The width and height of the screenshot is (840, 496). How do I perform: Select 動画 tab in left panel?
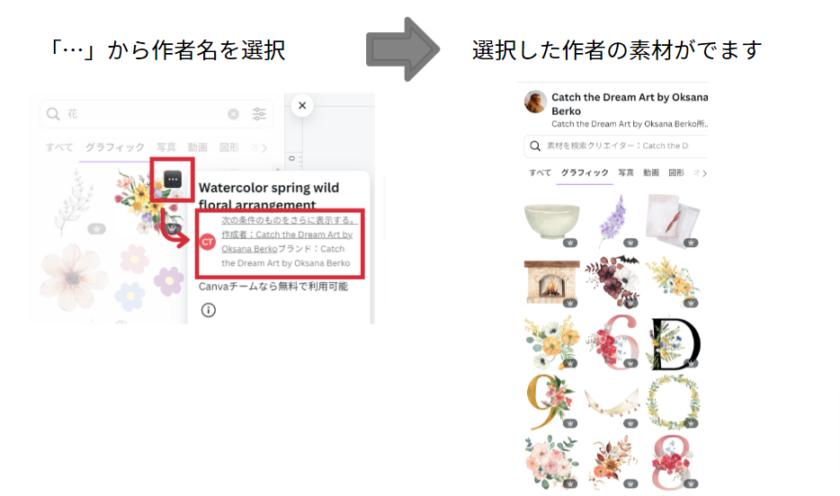tap(197, 147)
